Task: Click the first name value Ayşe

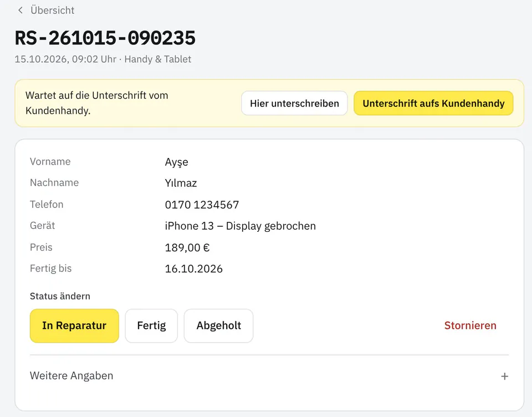Action: [x=176, y=162]
